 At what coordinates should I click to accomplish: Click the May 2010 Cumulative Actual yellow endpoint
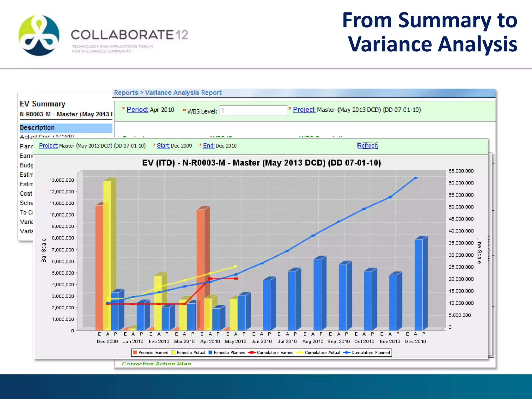(x=236, y=266)
